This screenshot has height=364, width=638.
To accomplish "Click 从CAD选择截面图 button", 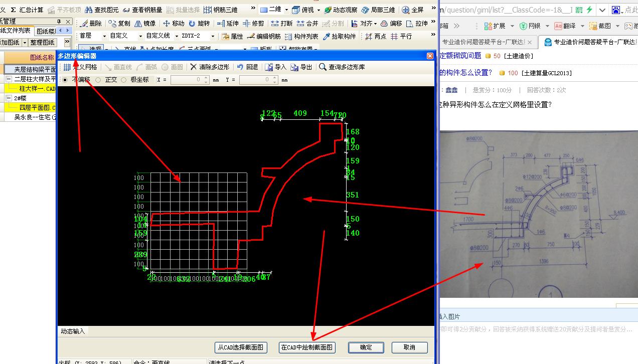I will 241,347.
